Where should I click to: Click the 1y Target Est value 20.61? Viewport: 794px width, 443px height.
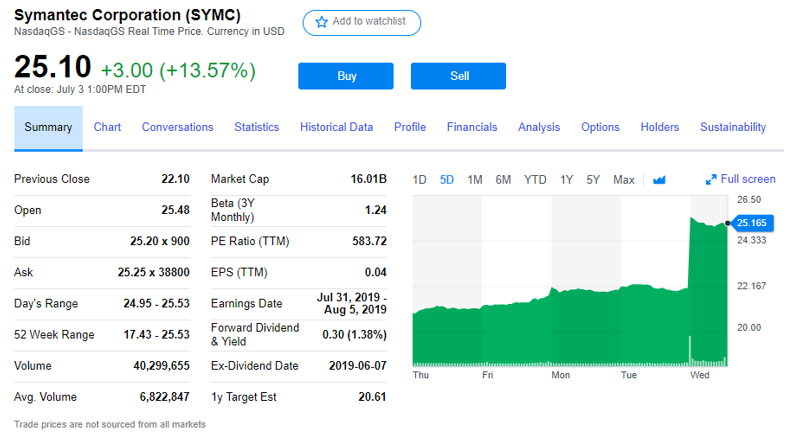(372, 397)
